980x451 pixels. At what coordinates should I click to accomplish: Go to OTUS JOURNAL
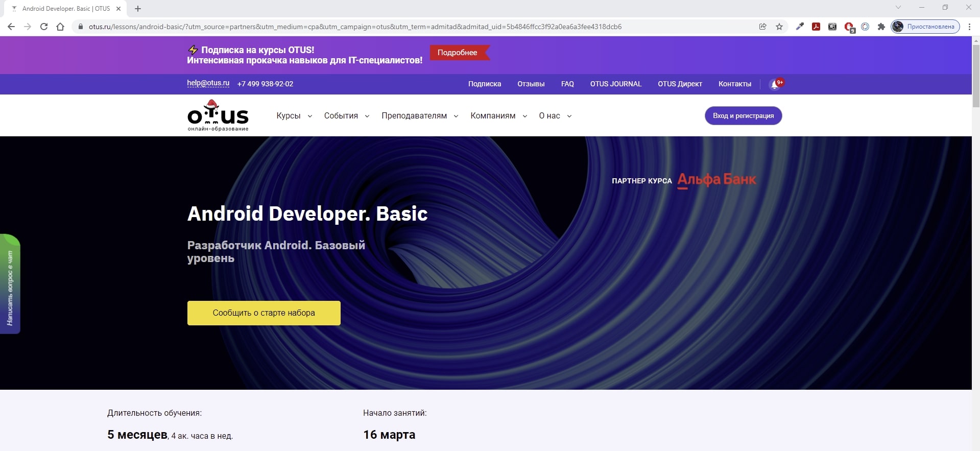tap(616, 84)
